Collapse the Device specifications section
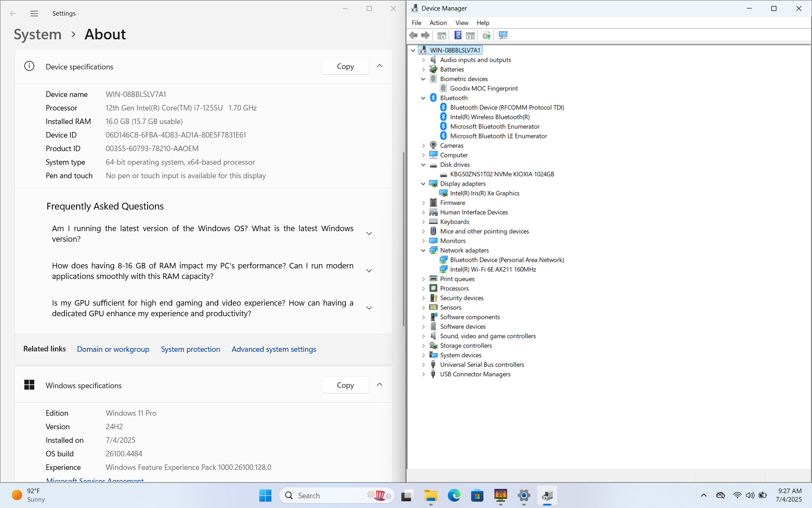Screen dimensions: 812x508 tap(379, 66)
